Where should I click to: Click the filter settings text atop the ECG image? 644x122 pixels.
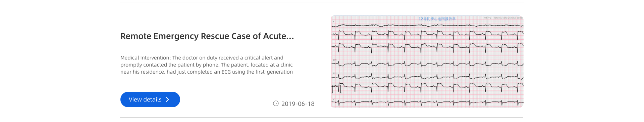point(503,18)
